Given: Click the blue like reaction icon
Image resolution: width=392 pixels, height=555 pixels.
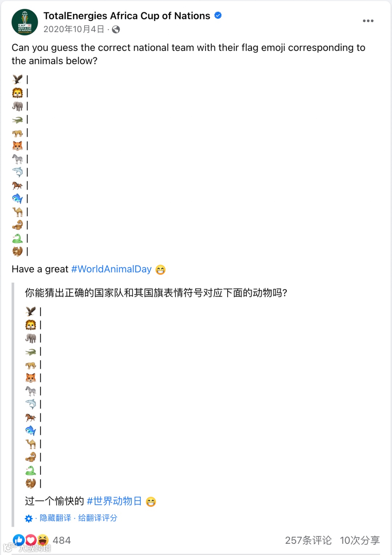Looking at the screenshot, I should click(19, 540).
